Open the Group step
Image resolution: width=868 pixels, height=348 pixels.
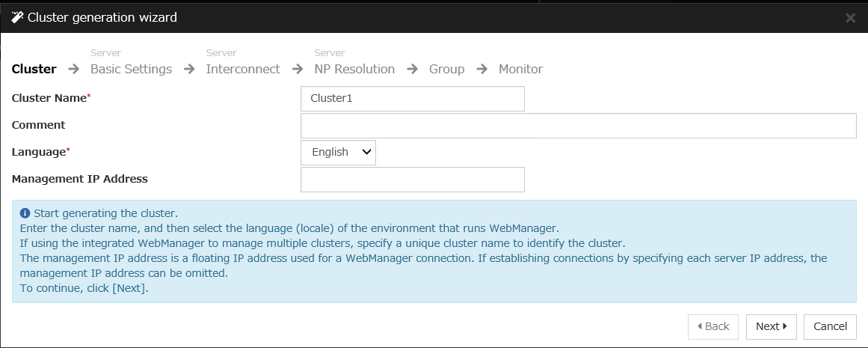pyautogui.click(x=446, y=69)
